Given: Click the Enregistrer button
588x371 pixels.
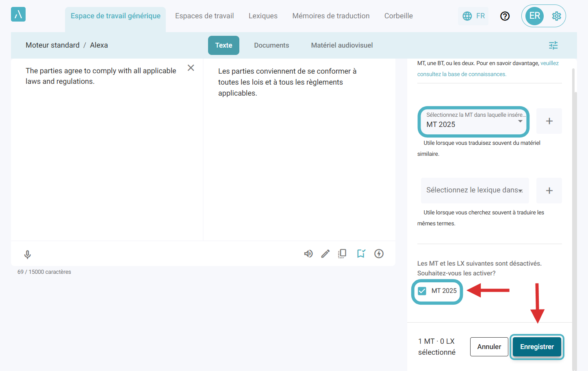Looking at the screenshot, I should 537,347.
